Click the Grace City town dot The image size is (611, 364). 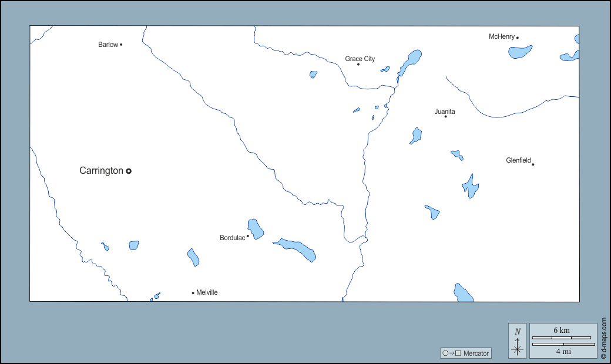coord(358,64)
